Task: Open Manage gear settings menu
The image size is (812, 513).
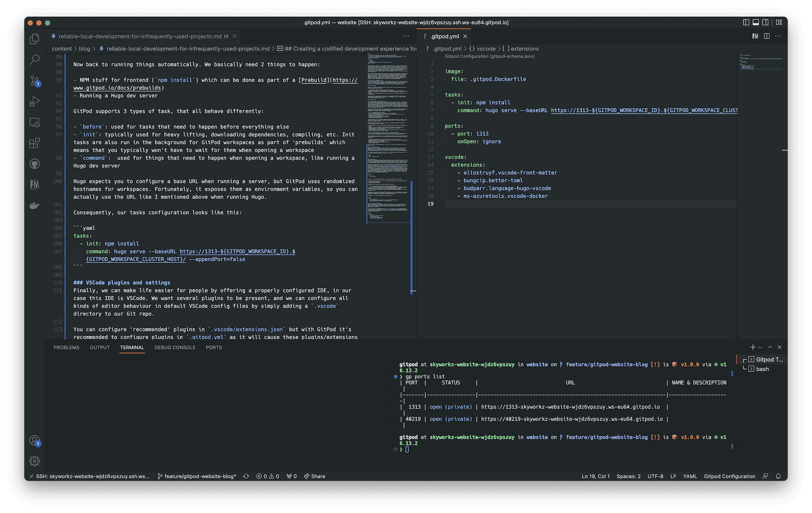Action: coord(35,461)
